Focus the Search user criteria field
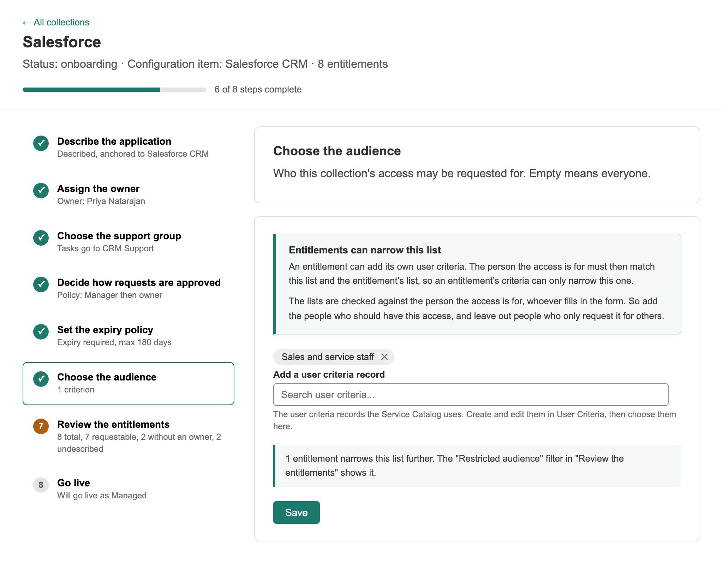723x588 pixels. coord(471,395)
